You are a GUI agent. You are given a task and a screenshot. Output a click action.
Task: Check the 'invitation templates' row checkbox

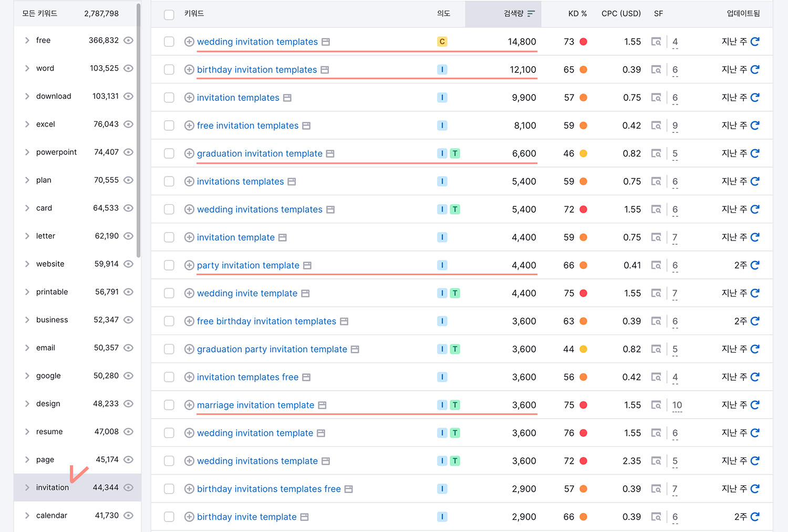(x=169, y=98)
